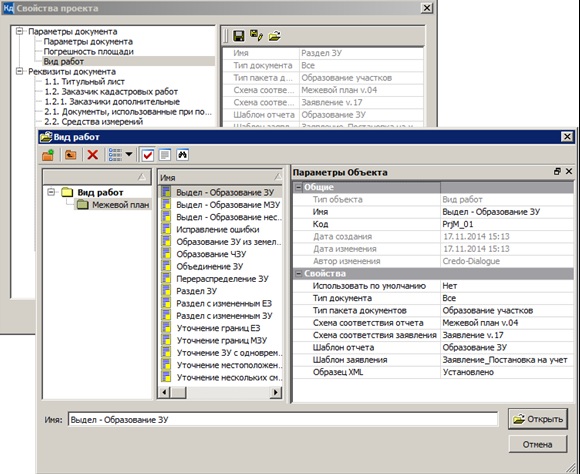Click icon next to Исправление ошибки
The height and width of the screenshot is (474, 580).
tap(166, 229)
